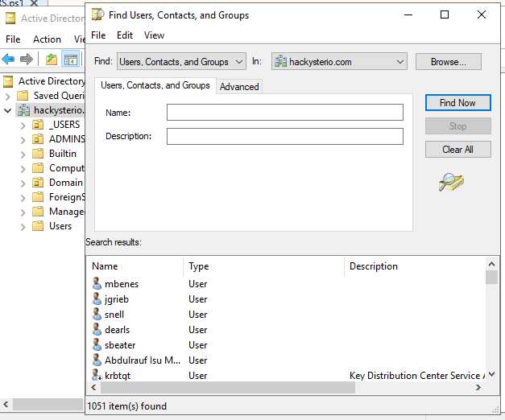Click the results scroll down arrow
This screenshot has height=420, width=505.
pyautogui.click(x=491, y=374)
